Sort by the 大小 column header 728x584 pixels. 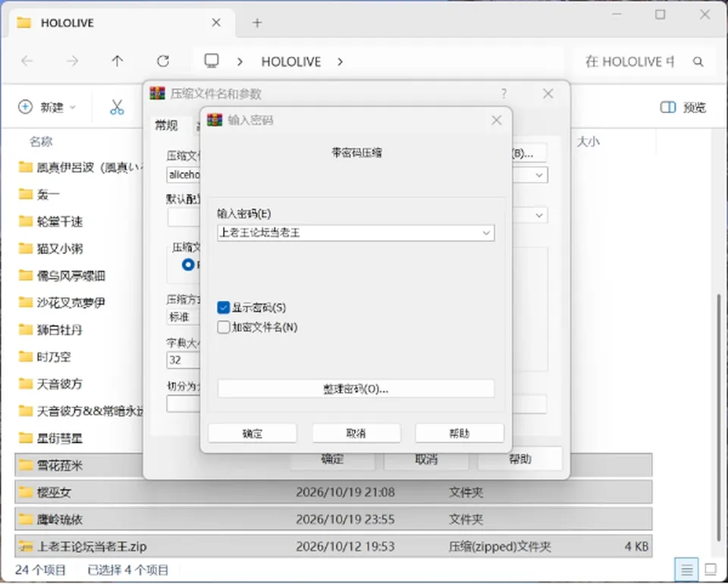click(x=588, y=142)
